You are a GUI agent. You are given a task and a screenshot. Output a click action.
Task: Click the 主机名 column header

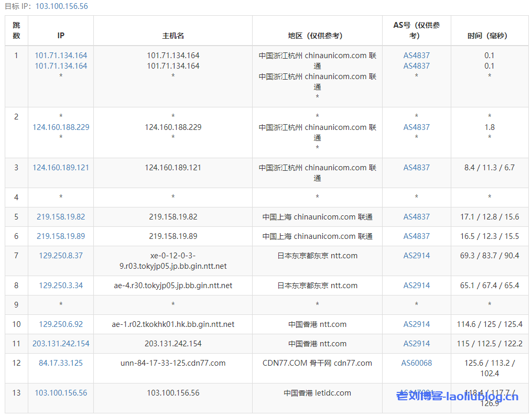pos(173,36)
